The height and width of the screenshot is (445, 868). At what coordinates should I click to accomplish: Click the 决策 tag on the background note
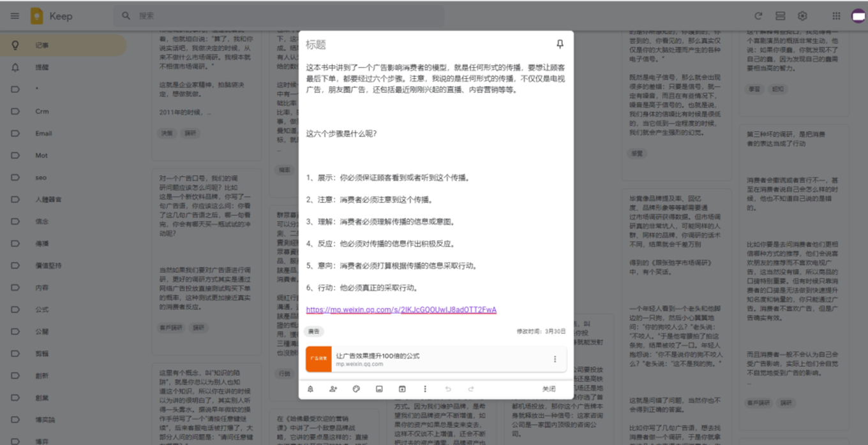point(167,133)
